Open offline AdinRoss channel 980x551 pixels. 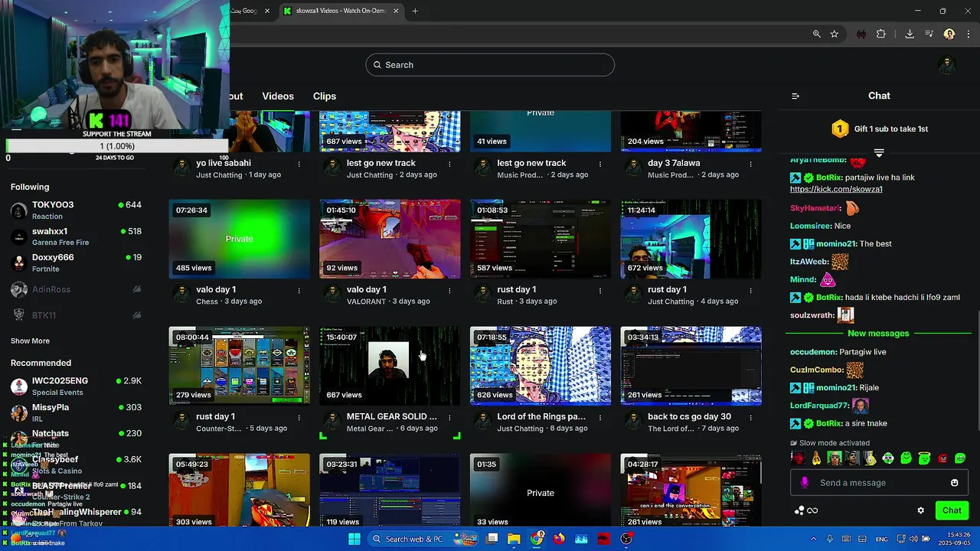coord(76,289)
